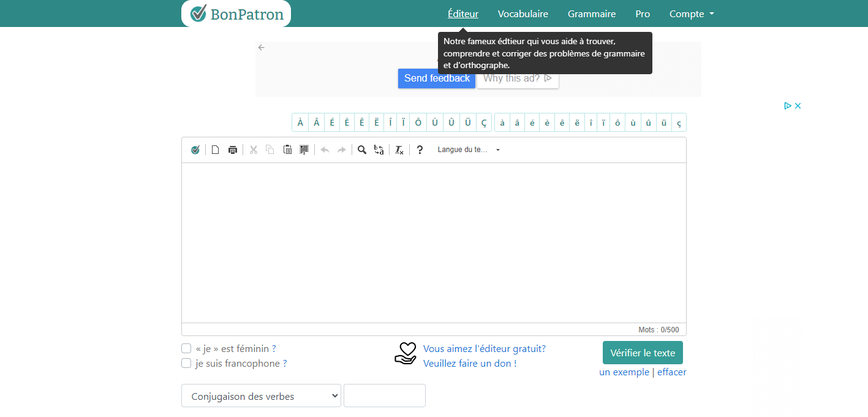
Task: Open the Grammaire section
Action: 591,13
